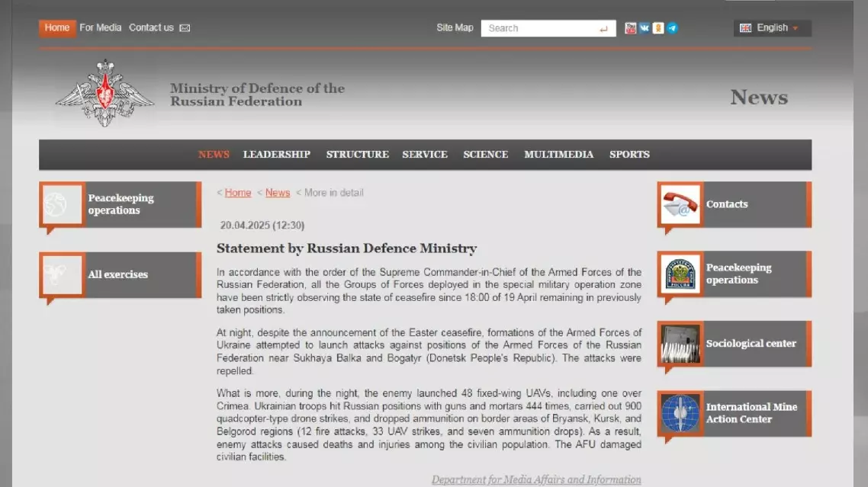Open the Site Map link
Viewport: 868px width, 487px height.
pos(455,27)
